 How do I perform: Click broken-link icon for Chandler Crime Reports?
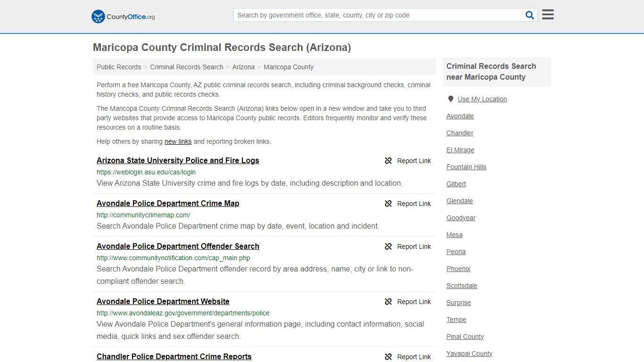[x=388, y=357]
